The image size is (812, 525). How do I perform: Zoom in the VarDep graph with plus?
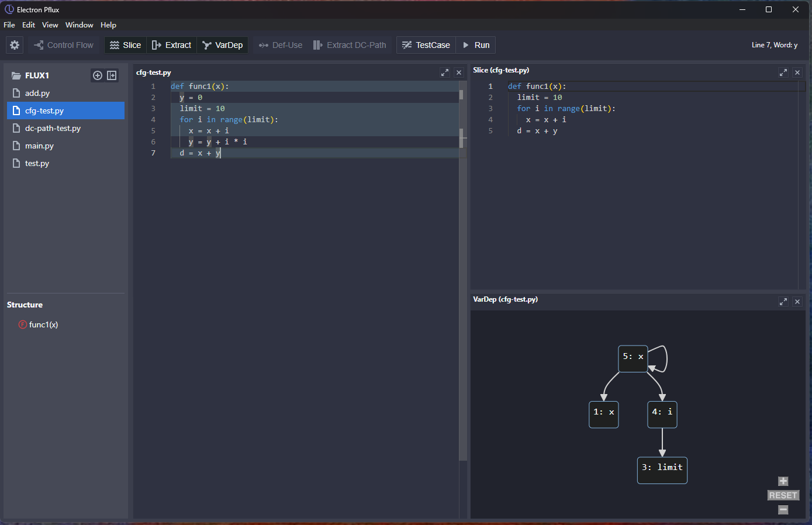[x=783, y=481]
